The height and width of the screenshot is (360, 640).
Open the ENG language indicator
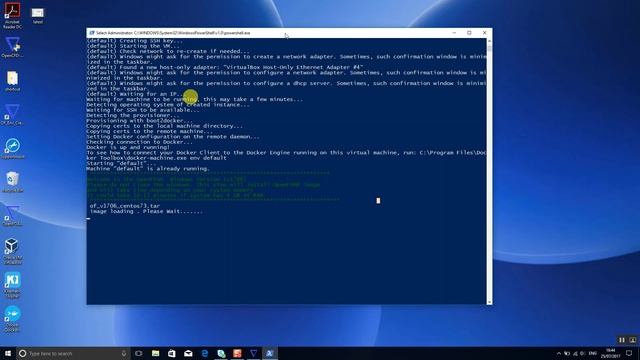point(593,353)
